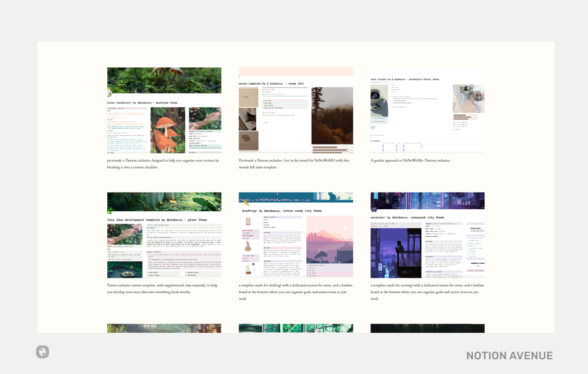The image size is (588, 374).
Task: Open the cyberpunk city revision thumbnail
Action: [x=427, y=235]
